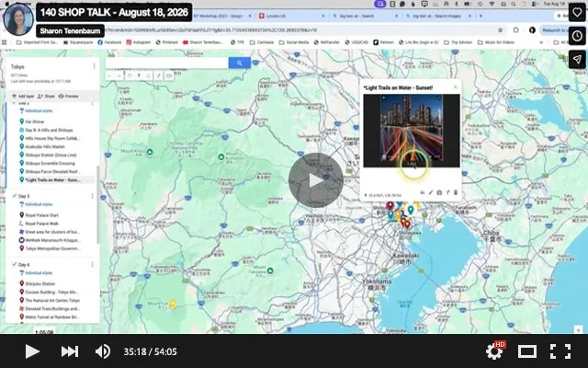Screen dimensions: 588x368
Task: Switch to big ben uk - Search tab
Action: [x=365, y=17]
